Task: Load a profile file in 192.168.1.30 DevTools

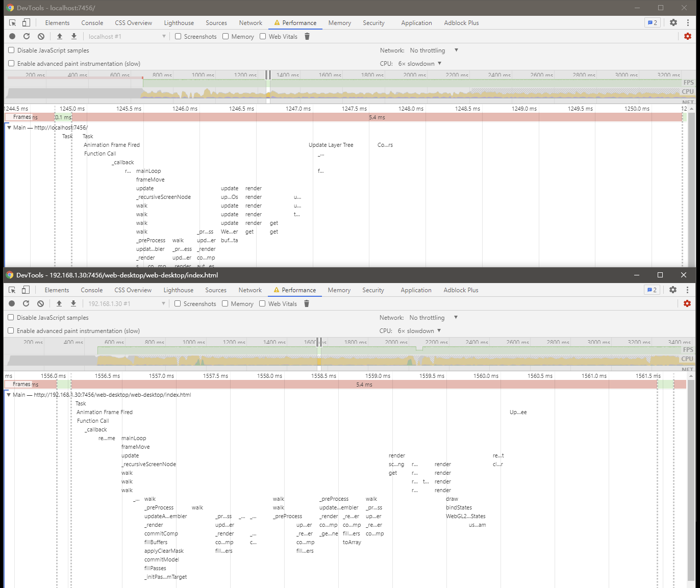Action: coord(59,303)
